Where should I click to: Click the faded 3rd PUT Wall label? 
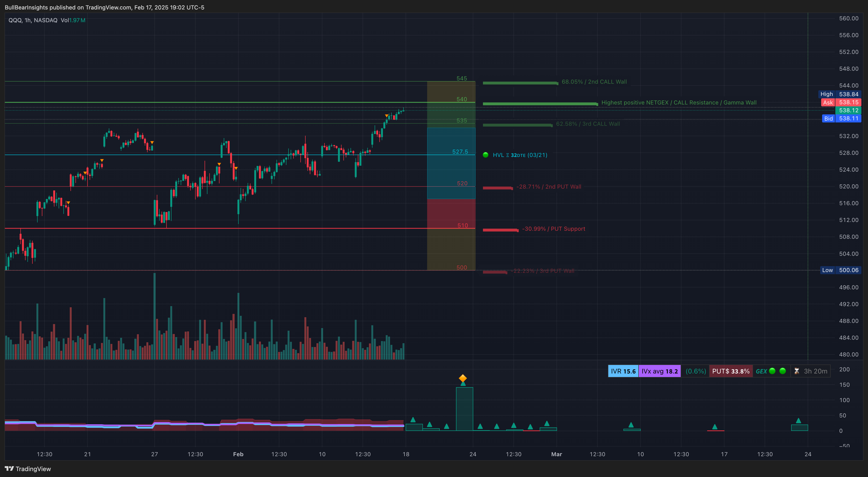pos(543,271)
